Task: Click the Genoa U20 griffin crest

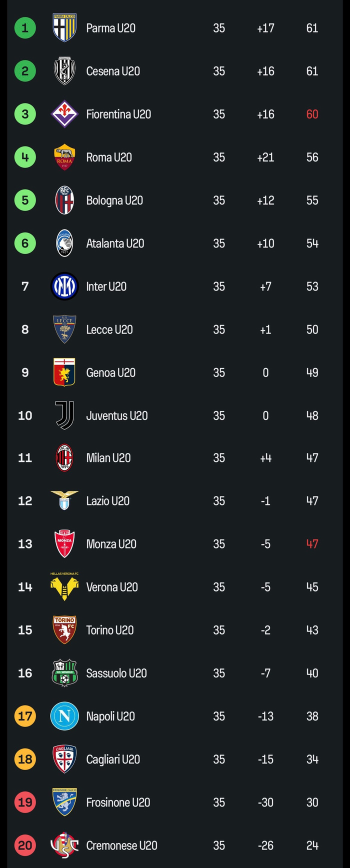Action: (64, 372)
